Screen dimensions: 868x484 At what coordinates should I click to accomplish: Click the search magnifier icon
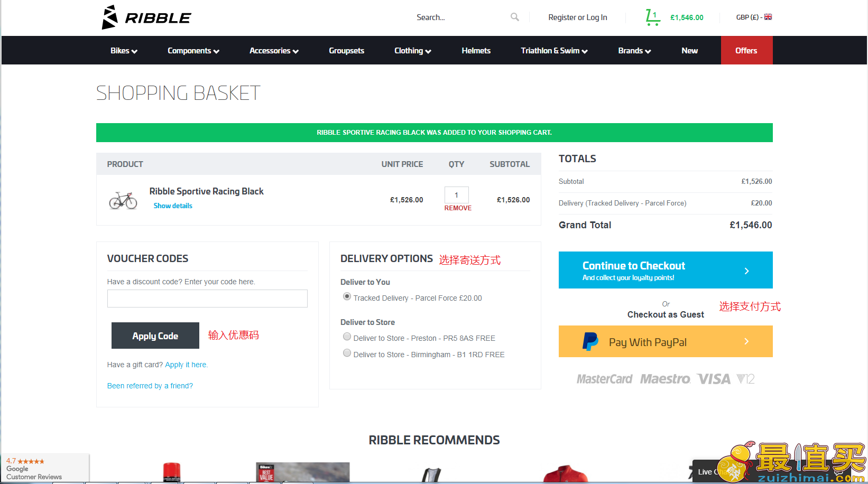pos(514,17)
